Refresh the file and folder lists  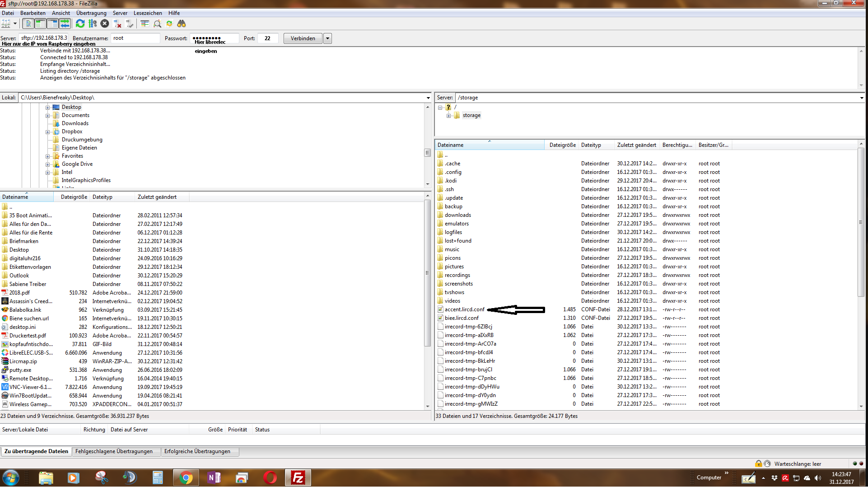click(80, 23)
